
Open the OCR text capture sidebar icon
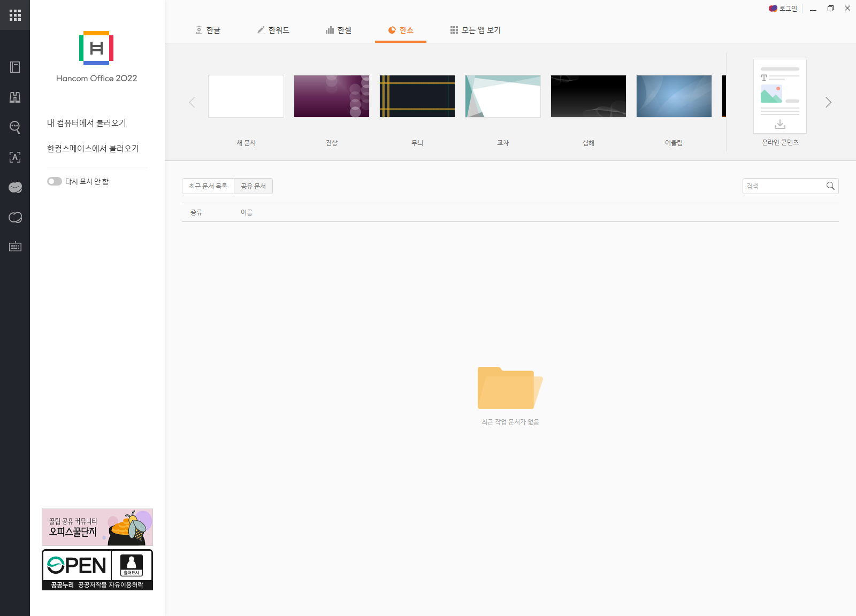pos(15,157)
